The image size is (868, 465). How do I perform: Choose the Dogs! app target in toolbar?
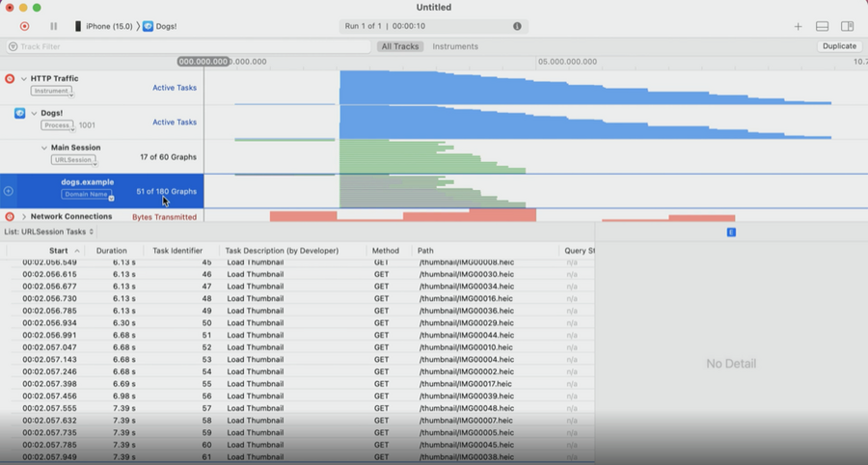(160, 26)
